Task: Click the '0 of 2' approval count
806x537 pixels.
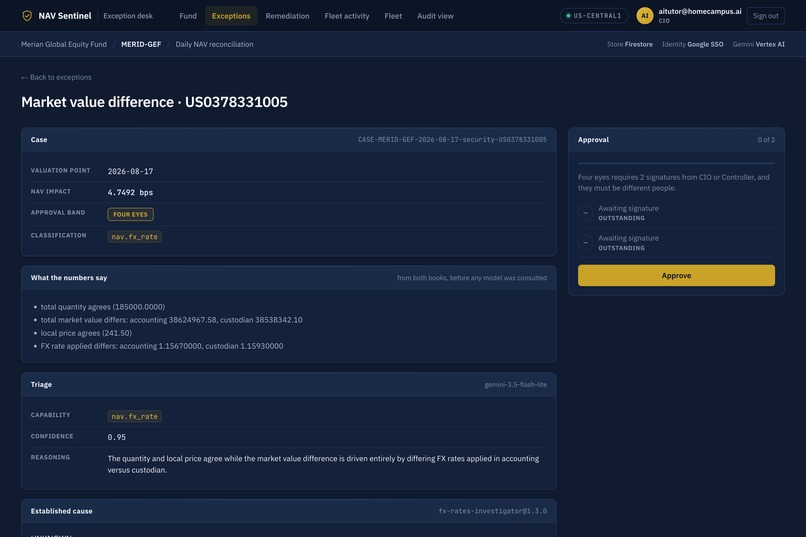Action: pos(766,140)
